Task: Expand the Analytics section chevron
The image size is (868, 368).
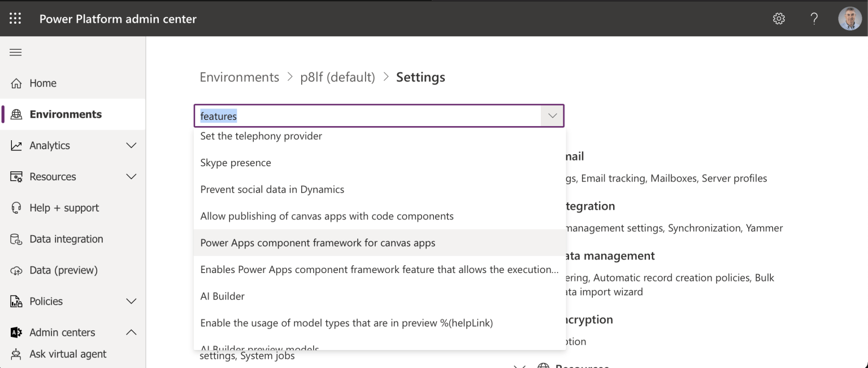Action: click(x=131, y=146)
